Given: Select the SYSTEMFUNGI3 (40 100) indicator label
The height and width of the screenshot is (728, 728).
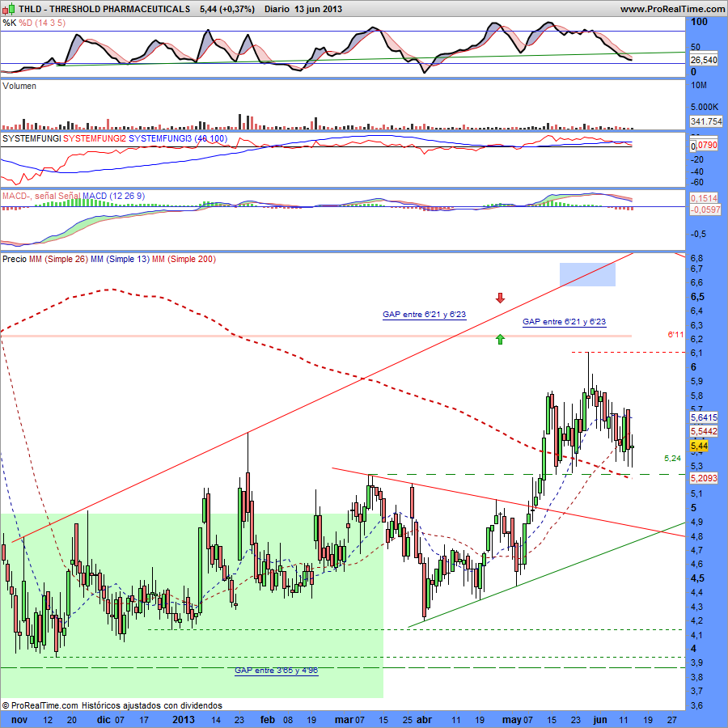Looking at the screenshot, I should pos(178,139).
